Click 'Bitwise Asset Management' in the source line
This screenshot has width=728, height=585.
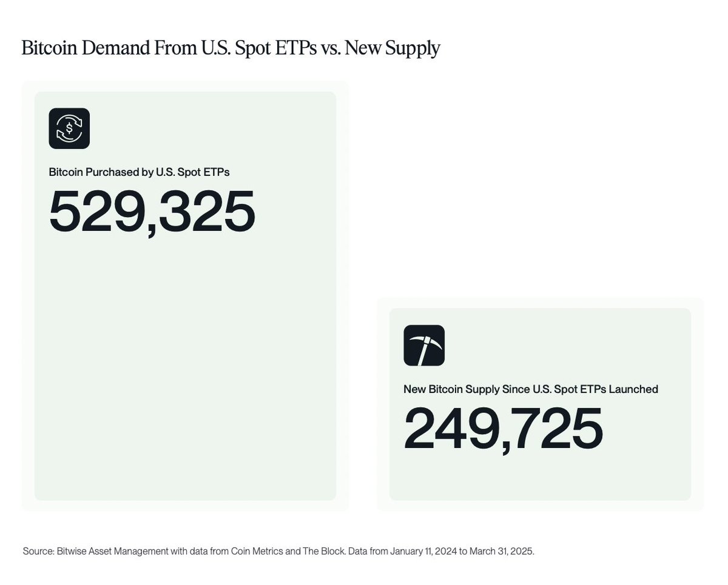(x=110, y=553)
